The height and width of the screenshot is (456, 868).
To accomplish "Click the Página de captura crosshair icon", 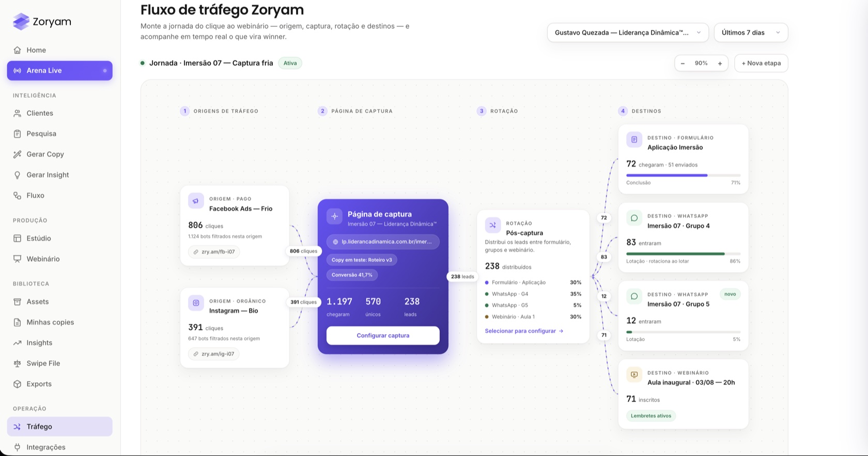I will coord(335,216).
